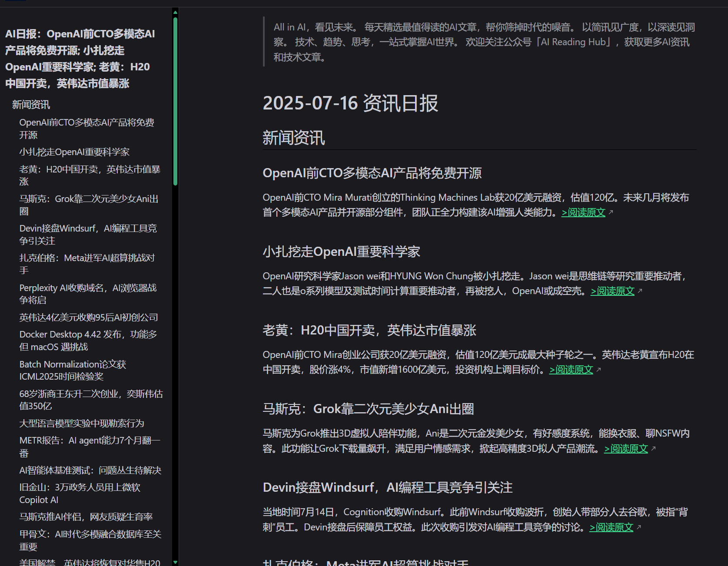Select sidebar item 68岁浙商王东升二次创业
Screen dimensions: 728x566
click(91, 400)
